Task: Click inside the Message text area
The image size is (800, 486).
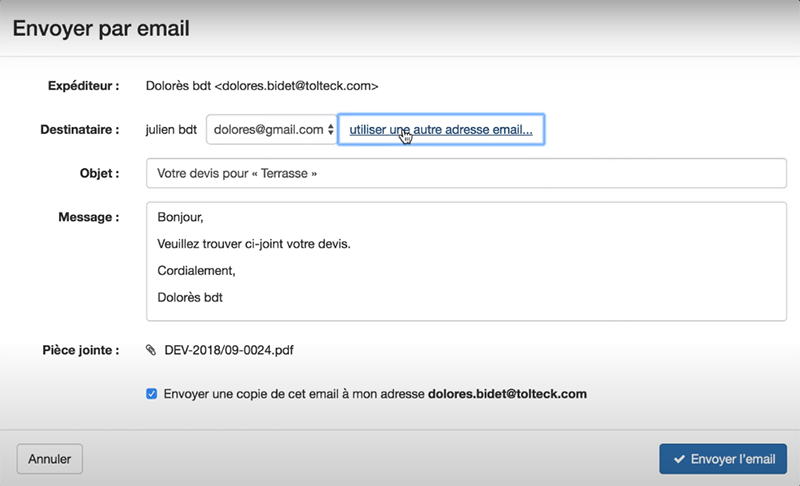Action: [466, 262]
